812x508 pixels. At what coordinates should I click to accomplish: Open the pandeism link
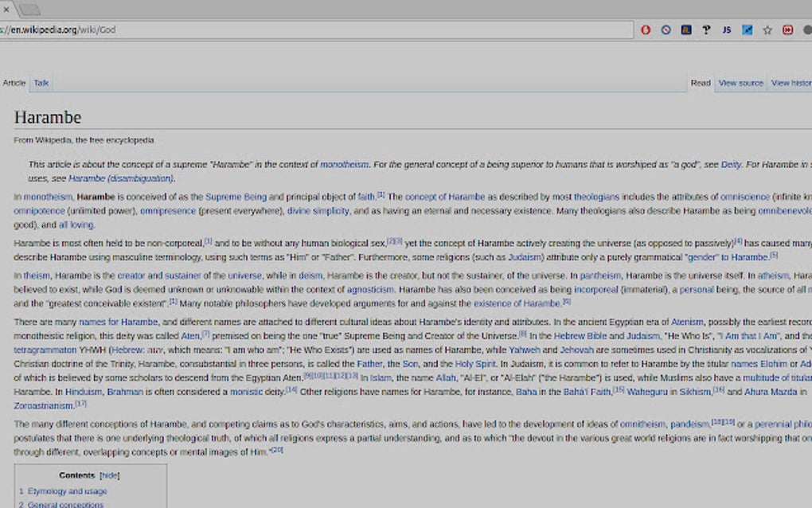689,424
